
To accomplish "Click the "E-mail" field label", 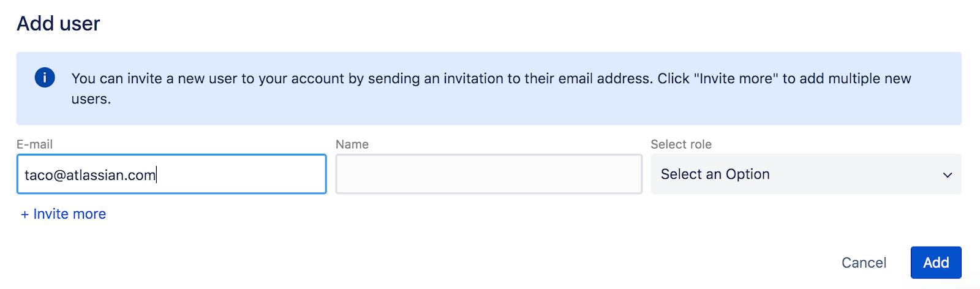I will [x=34, y=144].
